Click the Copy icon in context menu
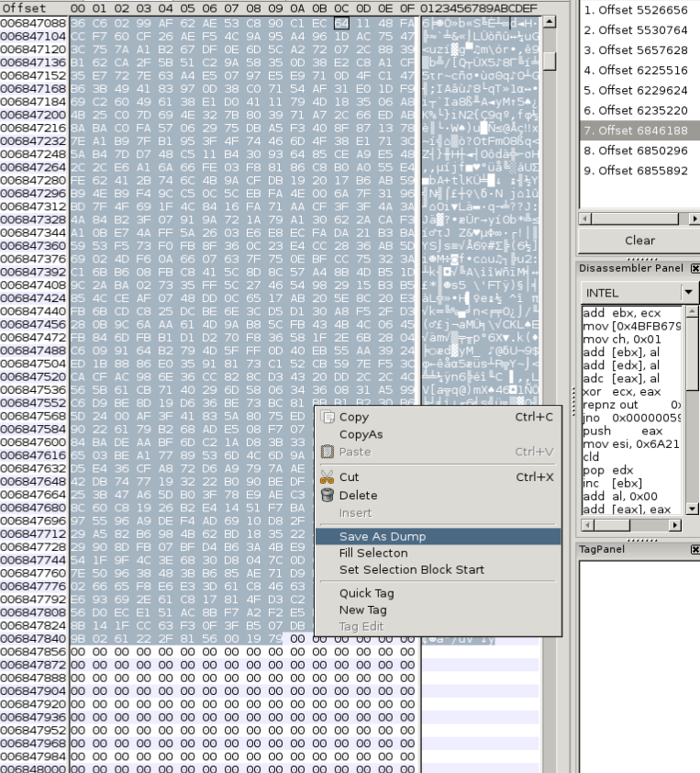The image size is (700, 773). point(328,417)
